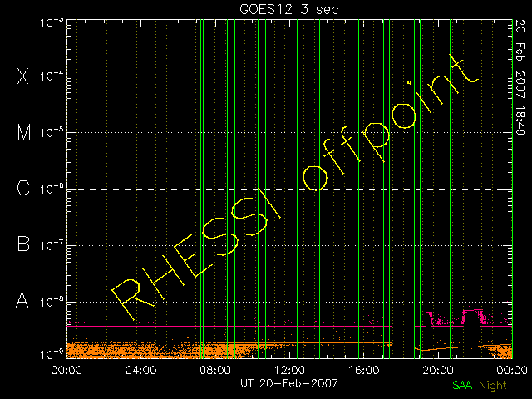Click the 12:00 time axis label
Screen dimensions: 532x399
(289, 370)
